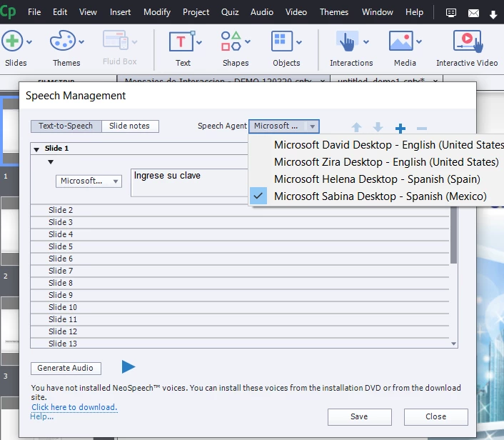Remove speech text with minus icon
This screenshot has height=440, width=504.
[422, 129]
